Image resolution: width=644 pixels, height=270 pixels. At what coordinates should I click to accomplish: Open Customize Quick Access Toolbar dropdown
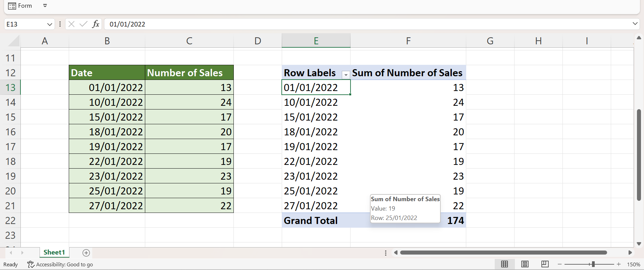tap(45, 6)
